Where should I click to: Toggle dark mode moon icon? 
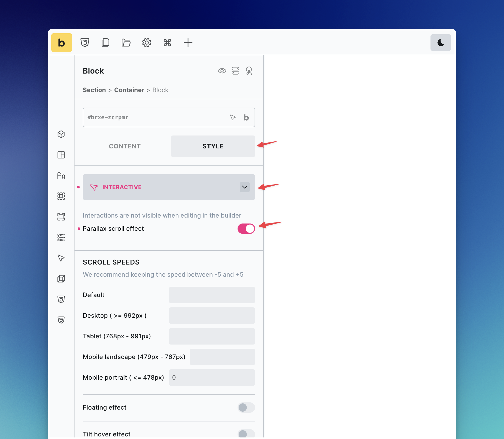pyautogui.click(x=440, y=43)
